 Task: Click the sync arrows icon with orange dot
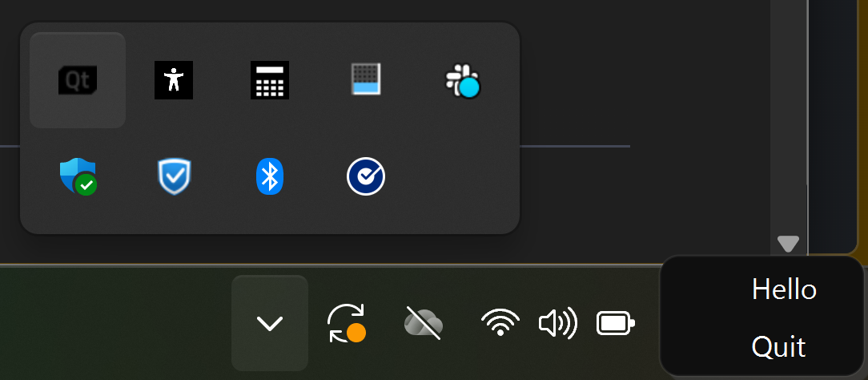(x=347, y=323)
